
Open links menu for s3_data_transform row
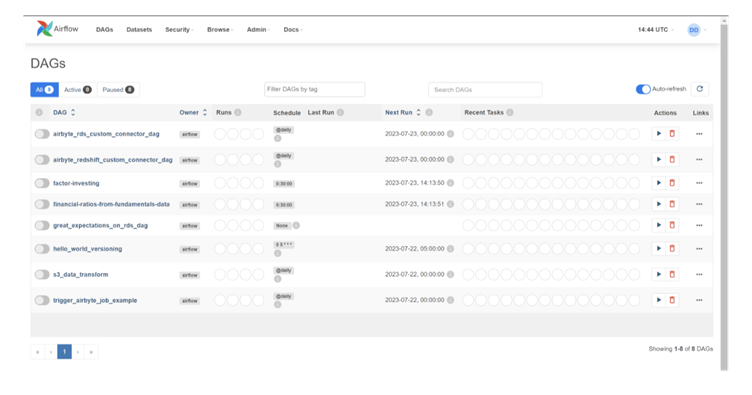(x=699, y=275)
